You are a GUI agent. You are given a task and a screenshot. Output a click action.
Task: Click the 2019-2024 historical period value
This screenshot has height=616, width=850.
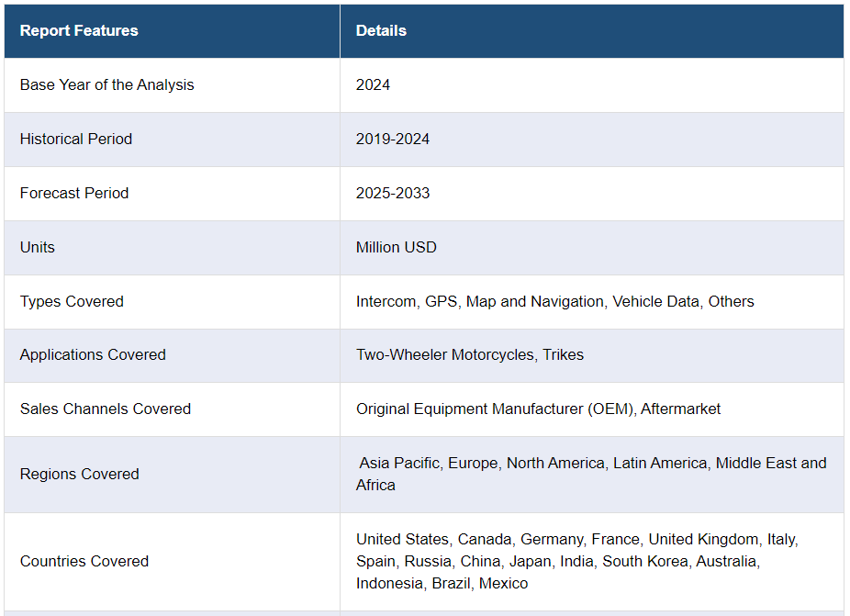393,139
